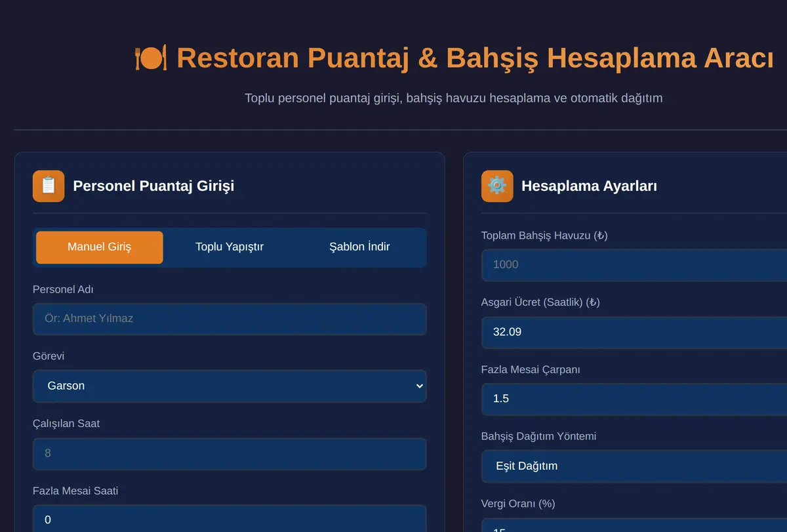Click the Bahşiş Dağıtım Yöntemi label
Viewport: 787px width, 532px height.
click(538, 437)
